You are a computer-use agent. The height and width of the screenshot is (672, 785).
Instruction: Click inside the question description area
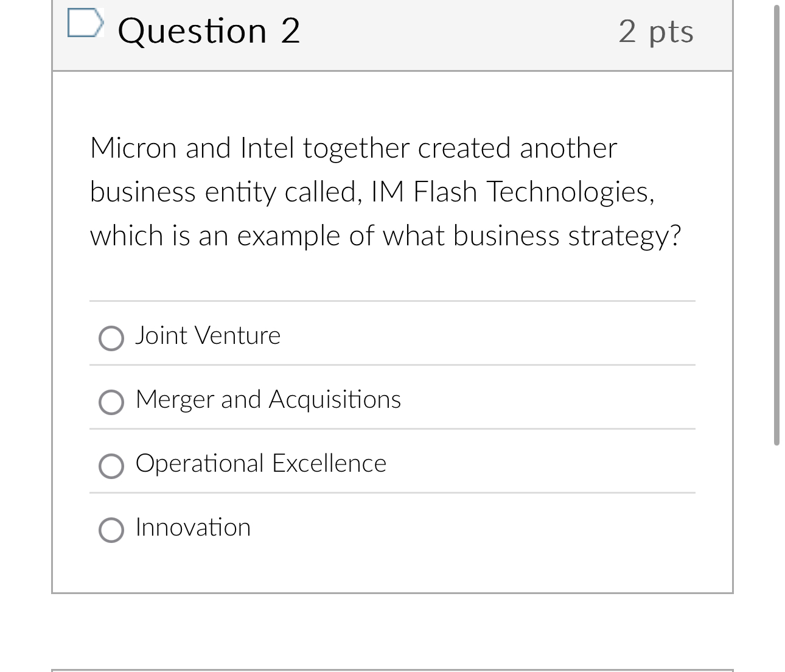(386, 192)
